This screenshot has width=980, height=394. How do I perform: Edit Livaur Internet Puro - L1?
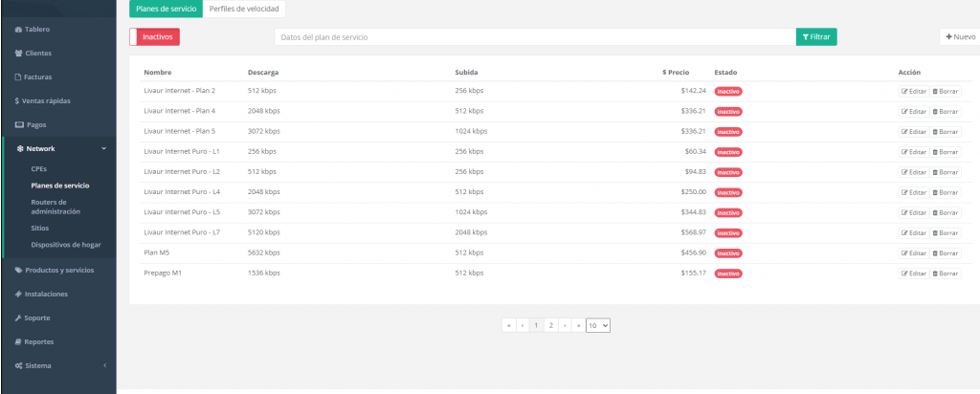click(x=914, y=152)
